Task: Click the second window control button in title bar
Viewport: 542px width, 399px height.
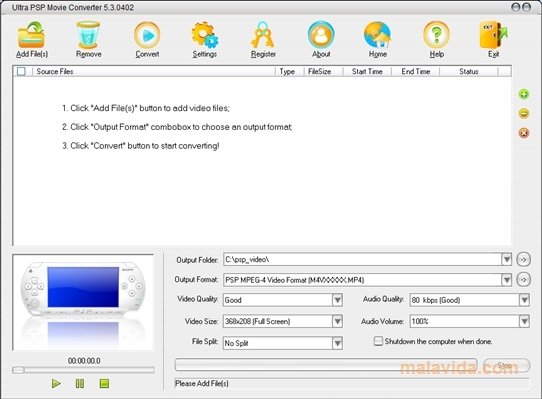Action: [526, 7]
